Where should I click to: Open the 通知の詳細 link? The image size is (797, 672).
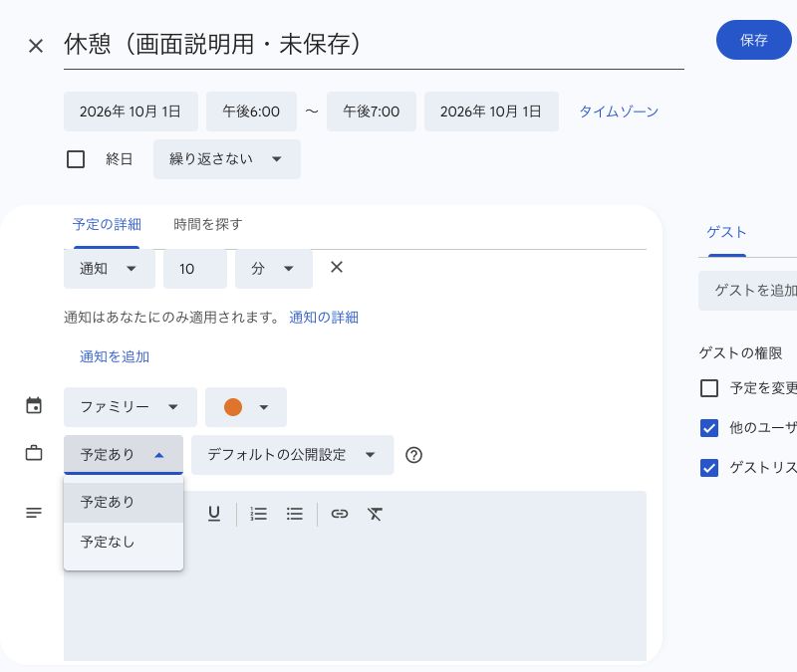(x=324, y=318)
